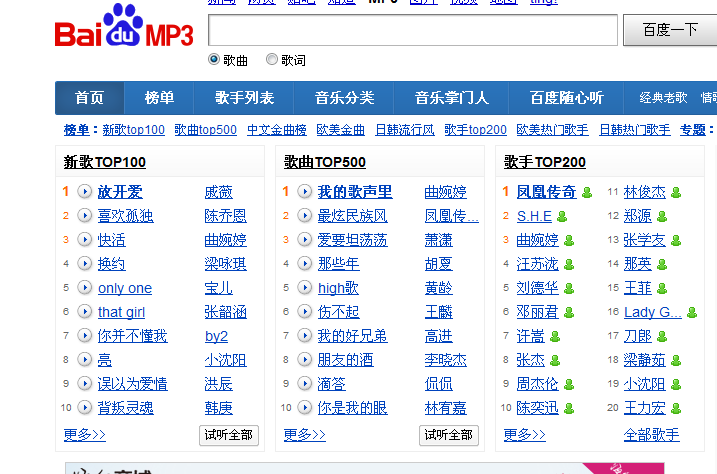Play the song 你并不懂我
Image resolution: width=717 pixels, height=474 pixels.
click(85, 336)
